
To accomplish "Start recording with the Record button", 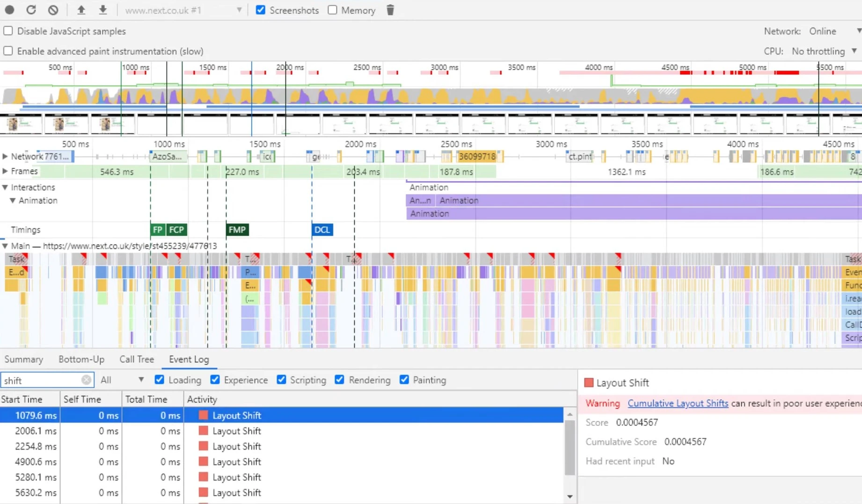I will click(9, 10).
